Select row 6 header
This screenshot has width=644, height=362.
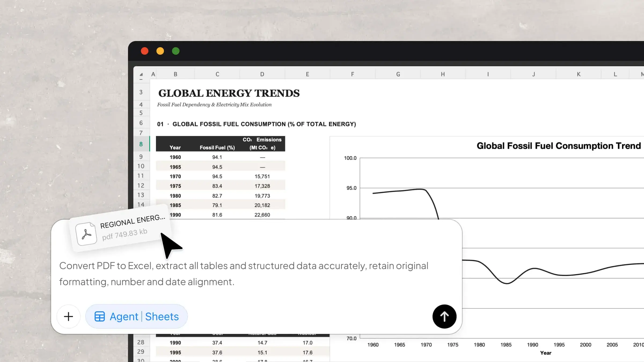pos(141,123)
